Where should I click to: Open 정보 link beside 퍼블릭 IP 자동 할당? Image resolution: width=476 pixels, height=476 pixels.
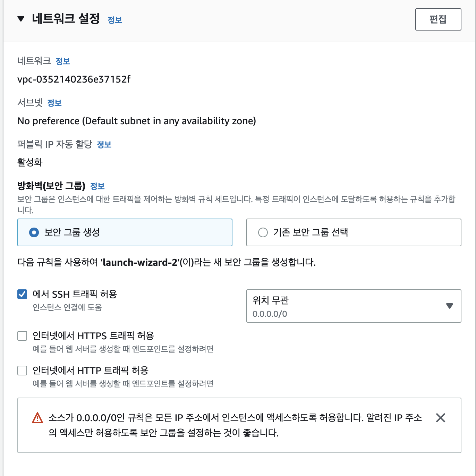pyautogui.click(x=104, y=145)
